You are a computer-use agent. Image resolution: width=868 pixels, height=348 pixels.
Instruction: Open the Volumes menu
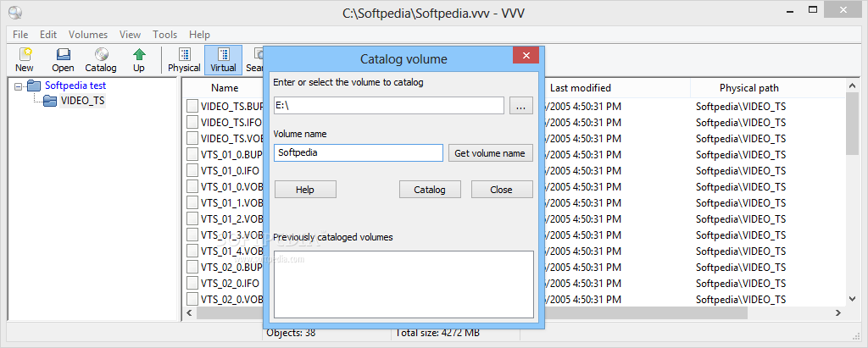[88, 35]
